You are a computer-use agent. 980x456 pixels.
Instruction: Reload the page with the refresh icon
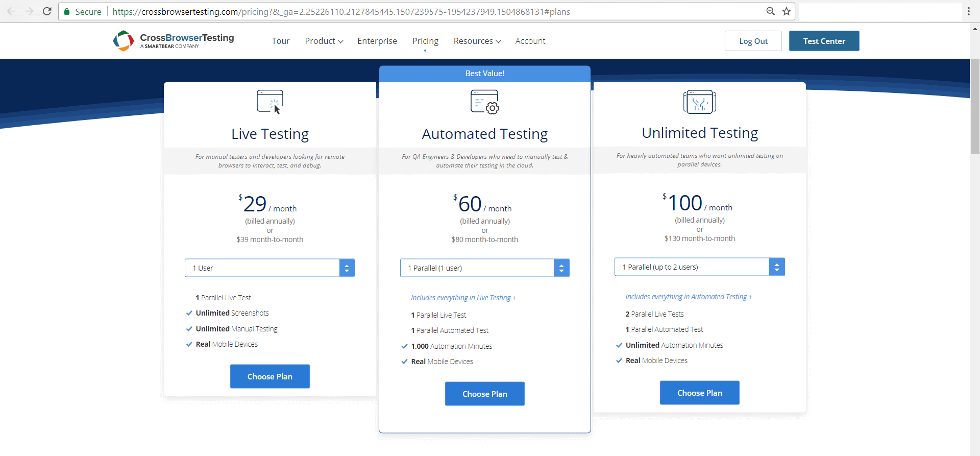pos(47,11)
